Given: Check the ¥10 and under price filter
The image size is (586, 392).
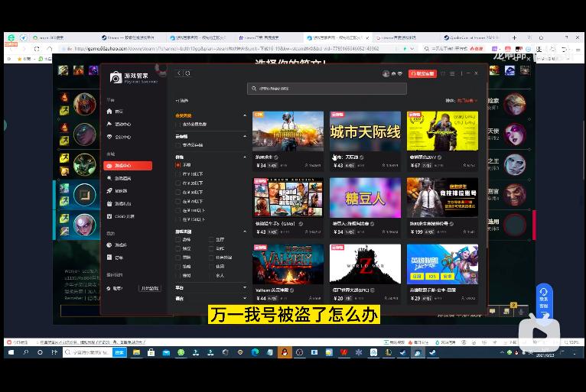Looking at the screenshot, I should tap(178, 174).
